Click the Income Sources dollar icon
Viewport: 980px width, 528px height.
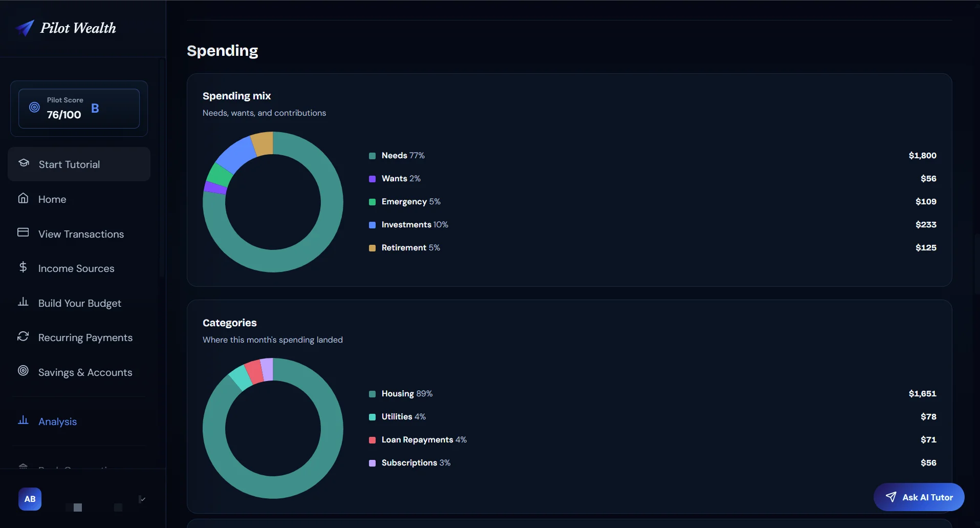[23, 267]
